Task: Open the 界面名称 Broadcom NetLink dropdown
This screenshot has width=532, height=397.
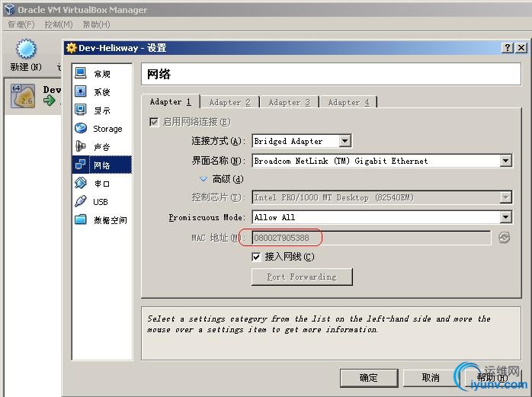Action: 505,161
